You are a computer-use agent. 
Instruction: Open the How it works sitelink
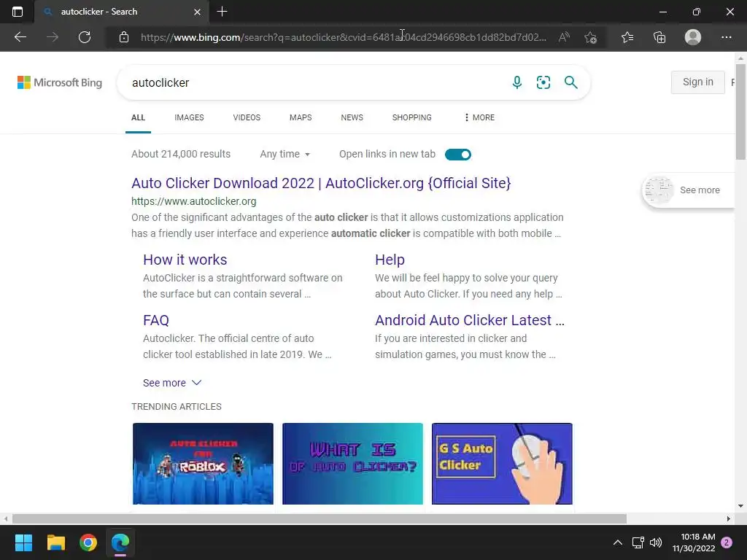(185, 260)
